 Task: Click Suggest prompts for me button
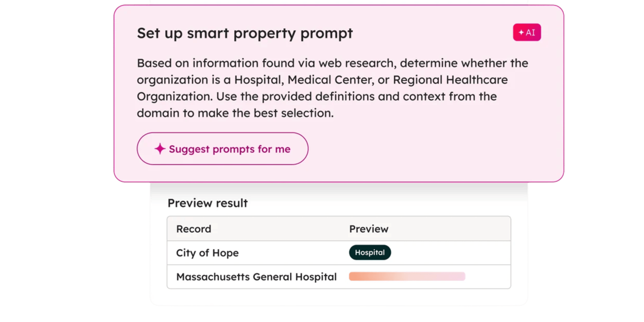pyautogui.click(x=223, y=149)
